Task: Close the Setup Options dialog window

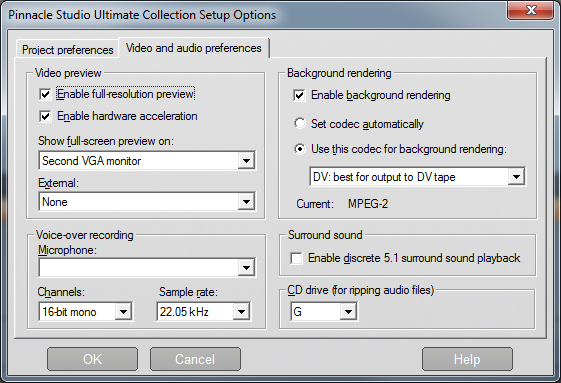Action: (x=531, y=10)
